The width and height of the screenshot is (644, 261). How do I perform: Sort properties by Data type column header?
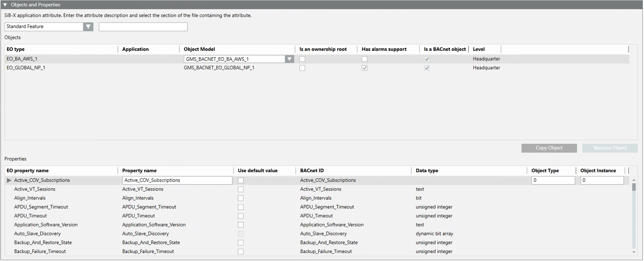click(427, 170)
